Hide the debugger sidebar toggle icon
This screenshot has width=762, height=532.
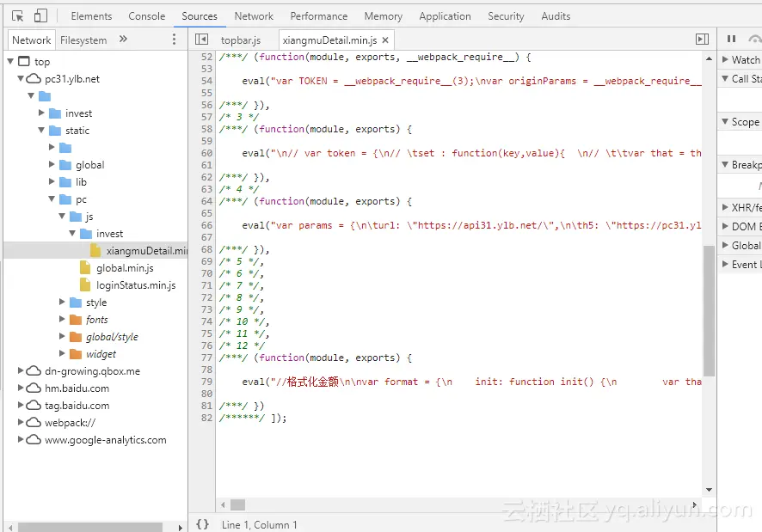click(x=702, y=40)
